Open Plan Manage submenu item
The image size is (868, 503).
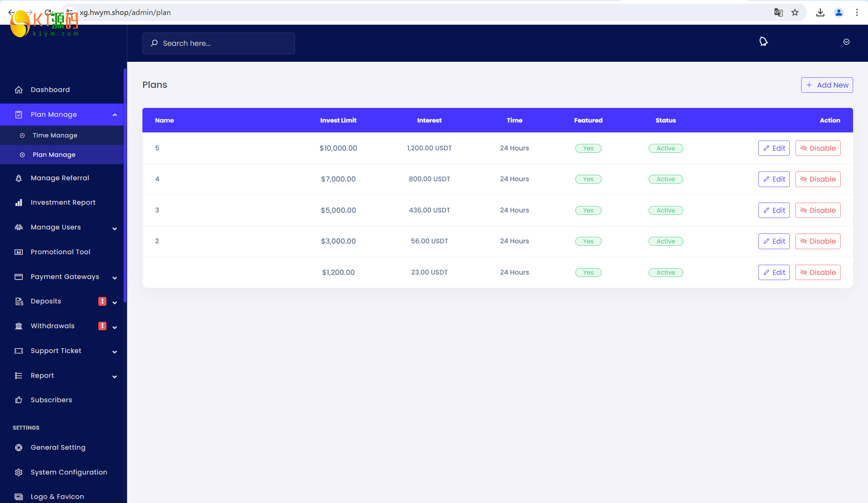(x=54, y=154)
